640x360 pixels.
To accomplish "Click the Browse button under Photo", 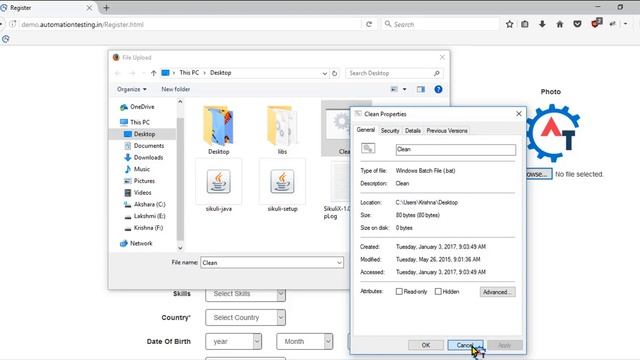I will [538, 174].
